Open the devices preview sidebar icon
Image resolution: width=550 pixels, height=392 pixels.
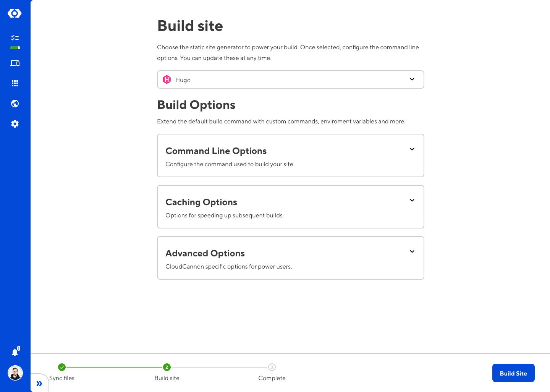coord(15,63)
